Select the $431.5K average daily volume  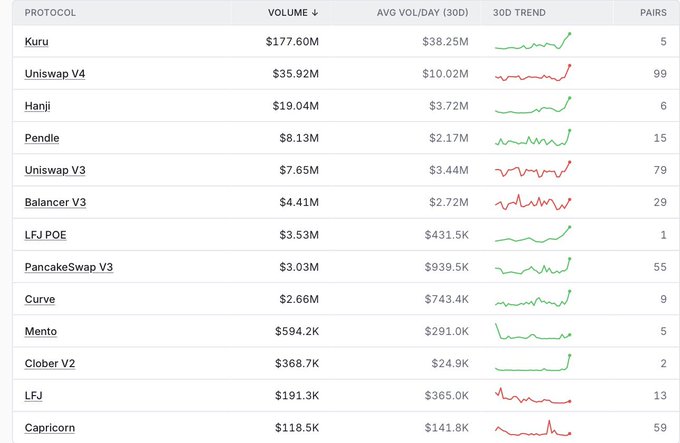[447, 235]
